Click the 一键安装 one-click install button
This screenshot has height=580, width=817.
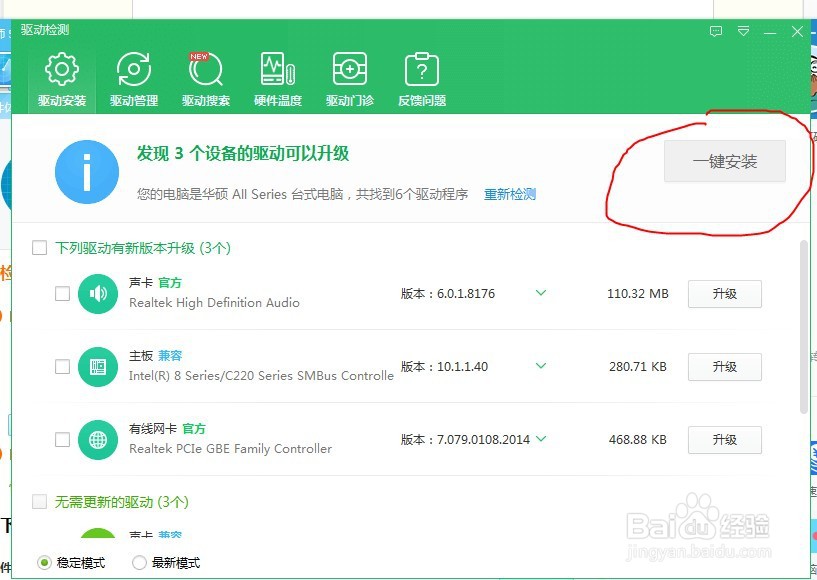pos(725,162)
